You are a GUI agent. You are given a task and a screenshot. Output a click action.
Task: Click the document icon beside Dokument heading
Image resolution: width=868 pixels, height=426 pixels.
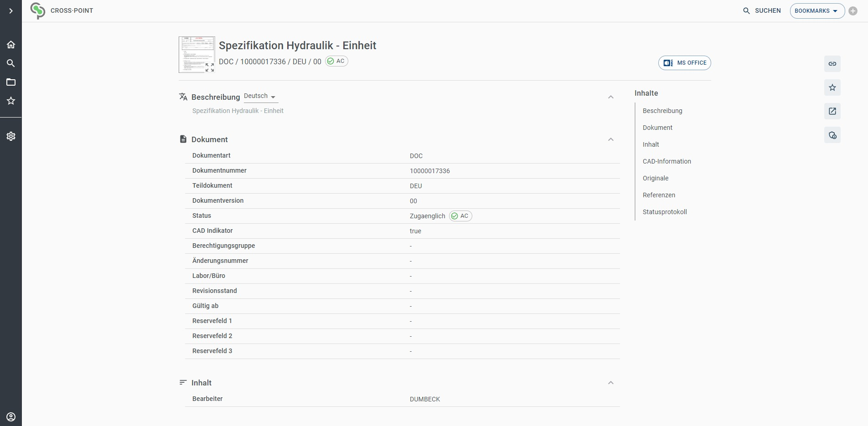pyautogui.click(x=183, y=139)
